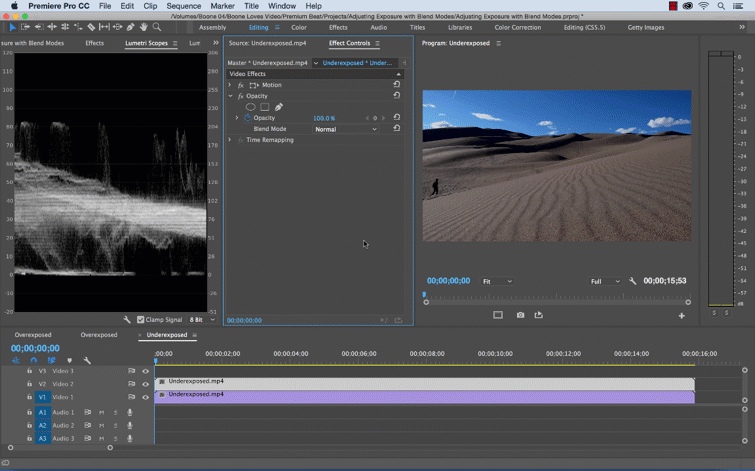
Task: Toggle the Clamp Signal checkbox
Action: [x=141, y=320]
